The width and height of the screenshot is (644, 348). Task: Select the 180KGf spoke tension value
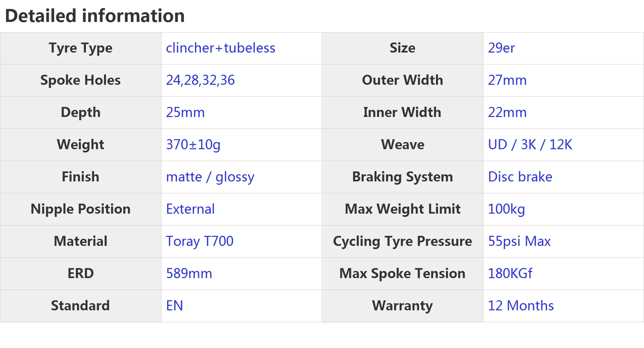(510, 273)
